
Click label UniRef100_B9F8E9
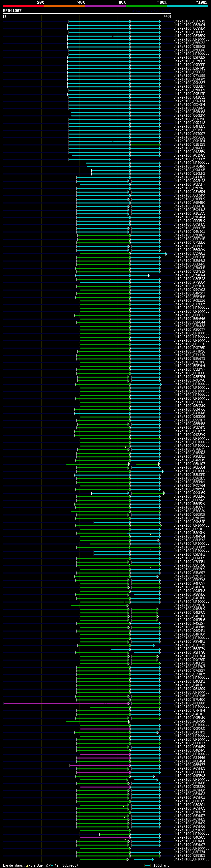189,58
